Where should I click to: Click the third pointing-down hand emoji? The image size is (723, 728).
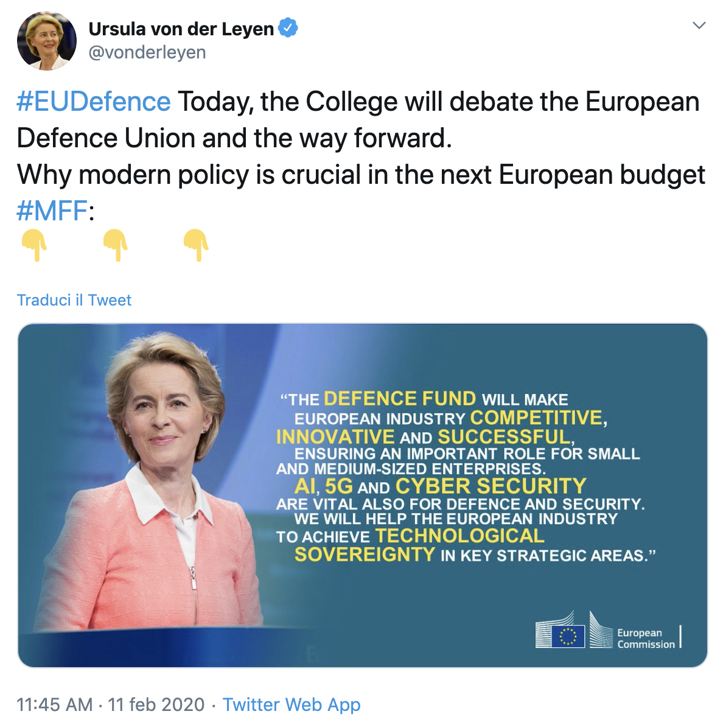197,245
